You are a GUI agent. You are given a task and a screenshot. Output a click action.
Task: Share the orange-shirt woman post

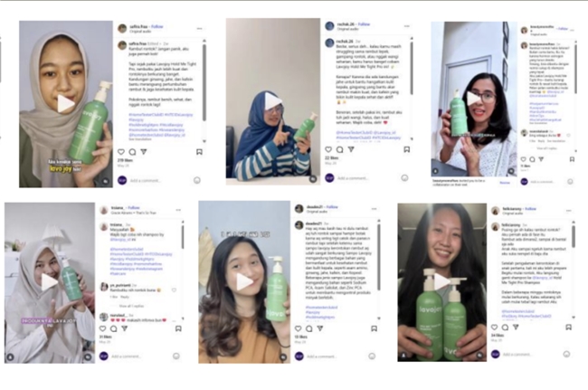[320, 328]
